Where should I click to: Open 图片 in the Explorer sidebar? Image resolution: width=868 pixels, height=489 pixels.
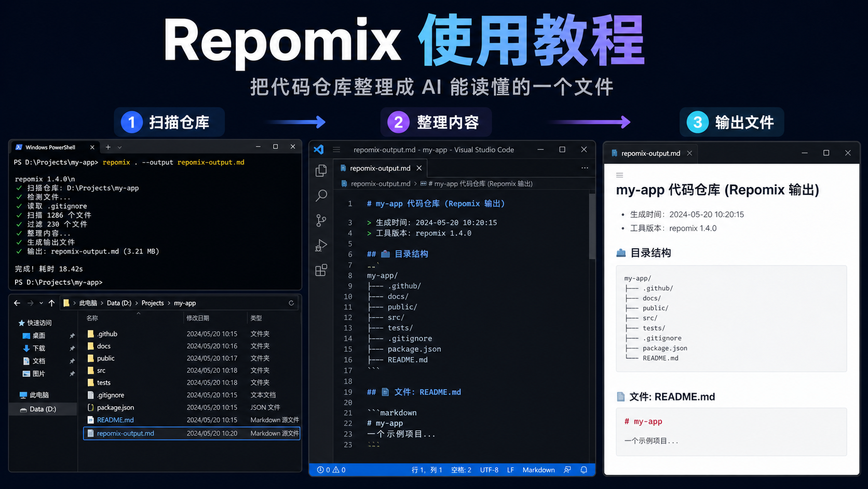tap(34, 374)
